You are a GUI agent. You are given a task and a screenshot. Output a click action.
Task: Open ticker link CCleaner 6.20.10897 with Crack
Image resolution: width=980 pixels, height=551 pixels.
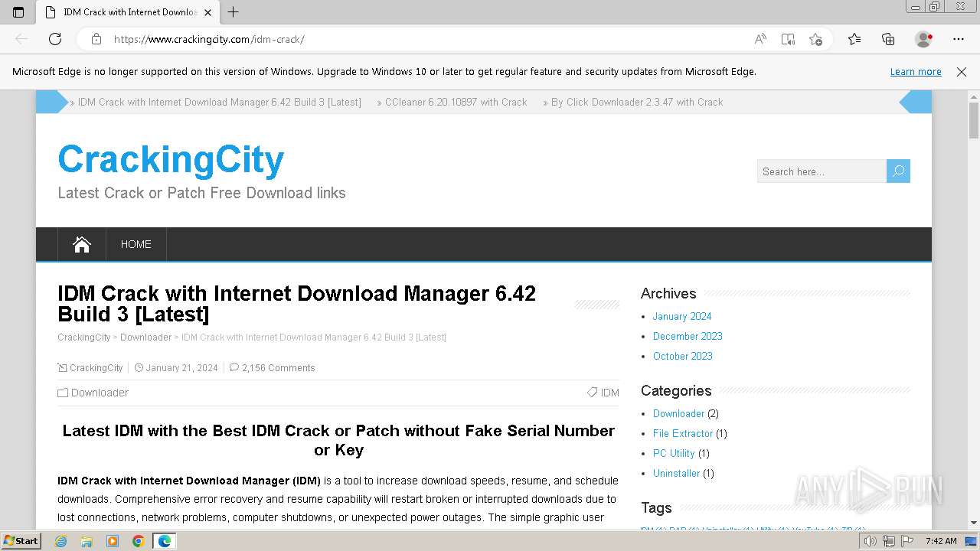click(456, 102)
